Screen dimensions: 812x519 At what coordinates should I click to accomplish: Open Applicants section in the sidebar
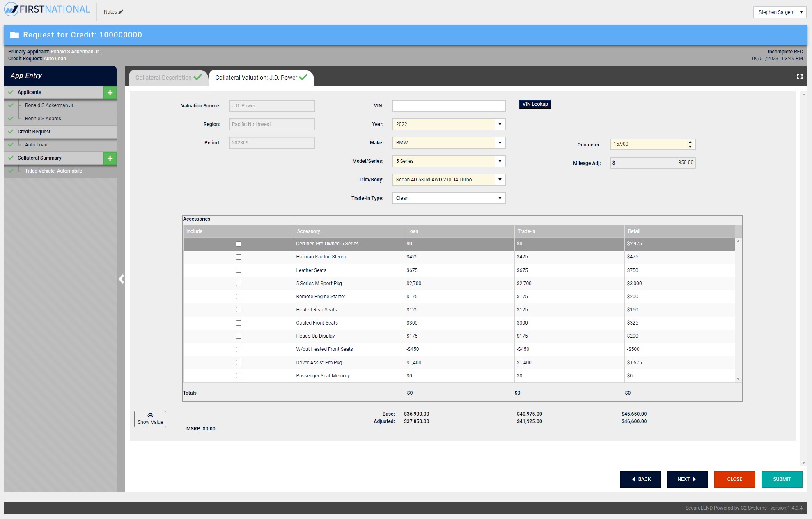click(x=53, y=92)
